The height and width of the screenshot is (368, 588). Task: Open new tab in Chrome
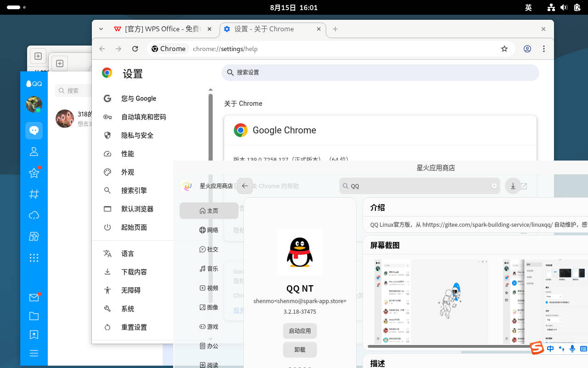pyautogui.click(x=335, y=29)
